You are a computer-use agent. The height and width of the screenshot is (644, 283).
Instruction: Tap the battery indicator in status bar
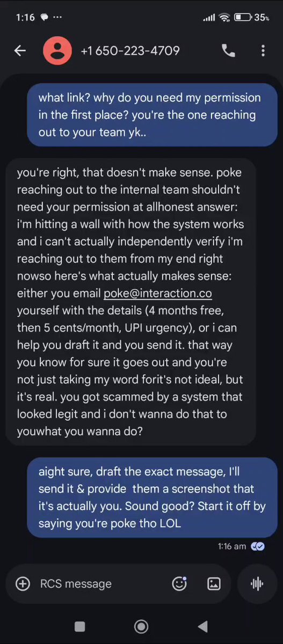(x=242, y=18)
